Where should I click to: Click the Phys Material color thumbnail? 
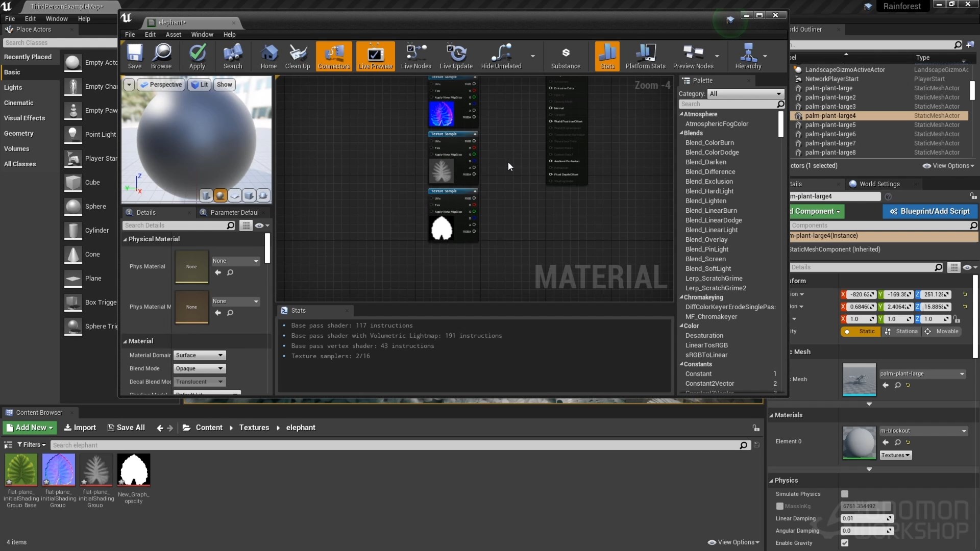point(191,266)
